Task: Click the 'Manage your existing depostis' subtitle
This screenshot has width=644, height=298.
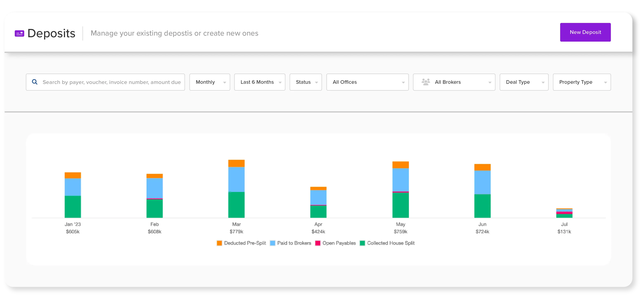Action: click(x=174, y=33)
